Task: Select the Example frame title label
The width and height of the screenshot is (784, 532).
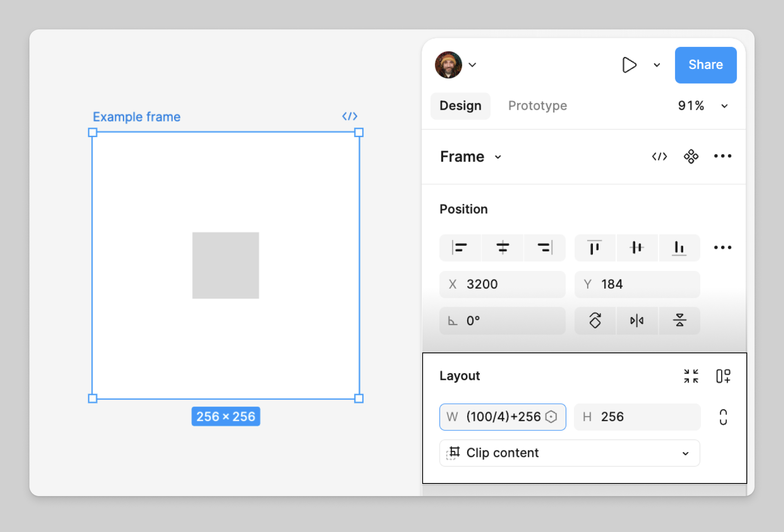Action: coord(136,117)
